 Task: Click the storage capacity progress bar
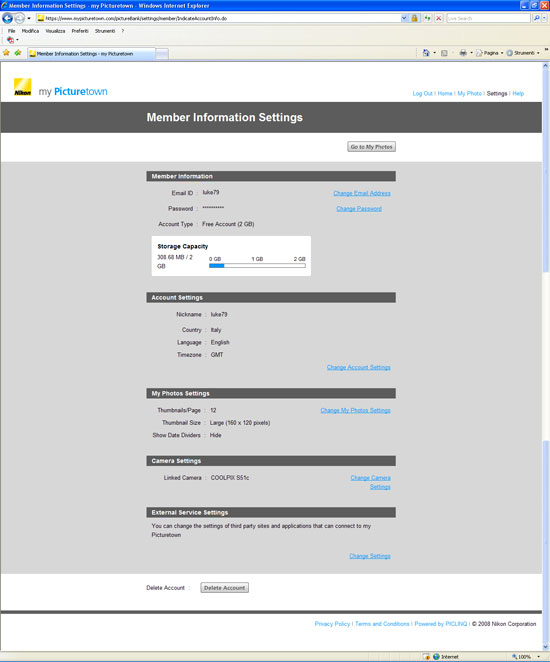tap(257, 266)
